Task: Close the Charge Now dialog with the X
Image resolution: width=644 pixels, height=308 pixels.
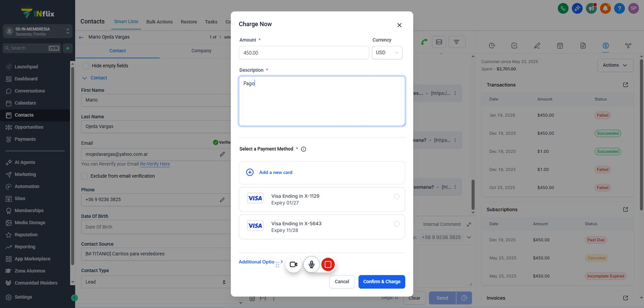Action: 399,25
